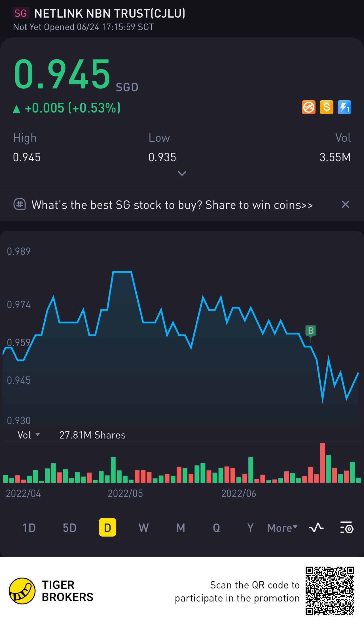Image resolution: width=364 pixels, height=625 pixels.
Task: Open the More timeframes dropdown
Action: [282, 528]
